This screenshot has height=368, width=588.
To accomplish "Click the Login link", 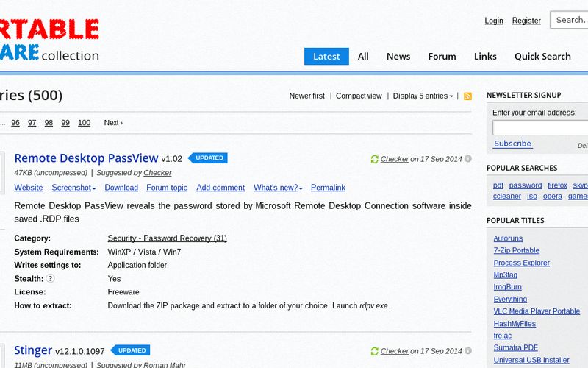I will (x=493, y=21).
